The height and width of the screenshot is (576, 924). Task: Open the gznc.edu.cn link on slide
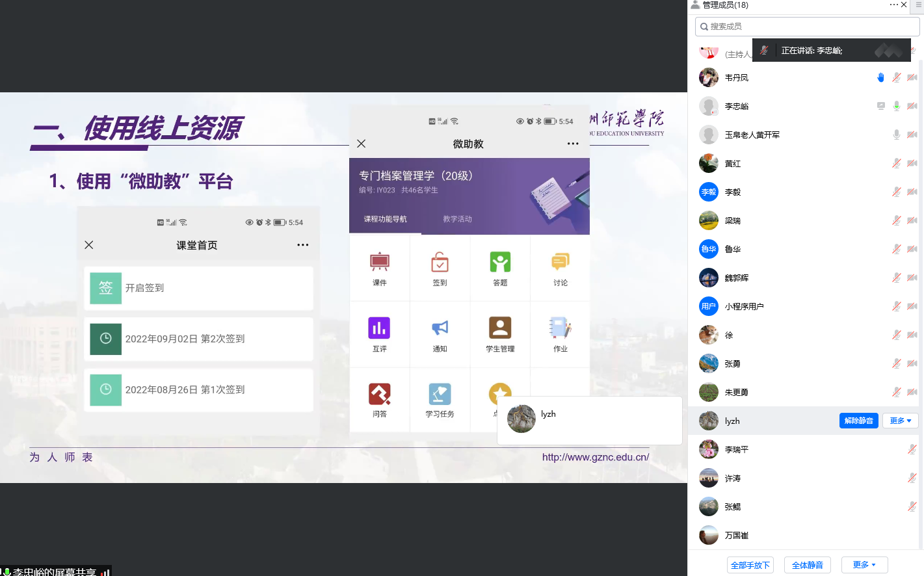click(596, 457)
